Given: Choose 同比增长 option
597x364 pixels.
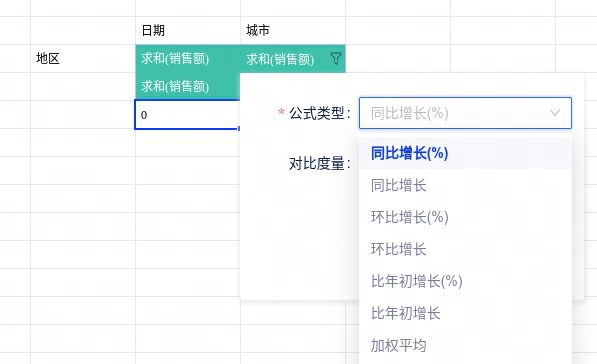Looking at the screenshot, I should pos(465,185).
